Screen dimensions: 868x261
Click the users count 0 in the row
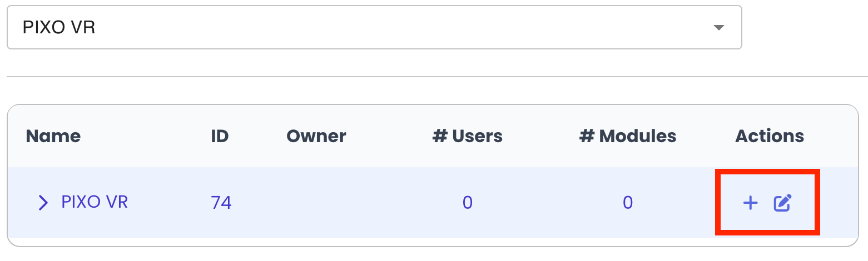tap(467, 203)
